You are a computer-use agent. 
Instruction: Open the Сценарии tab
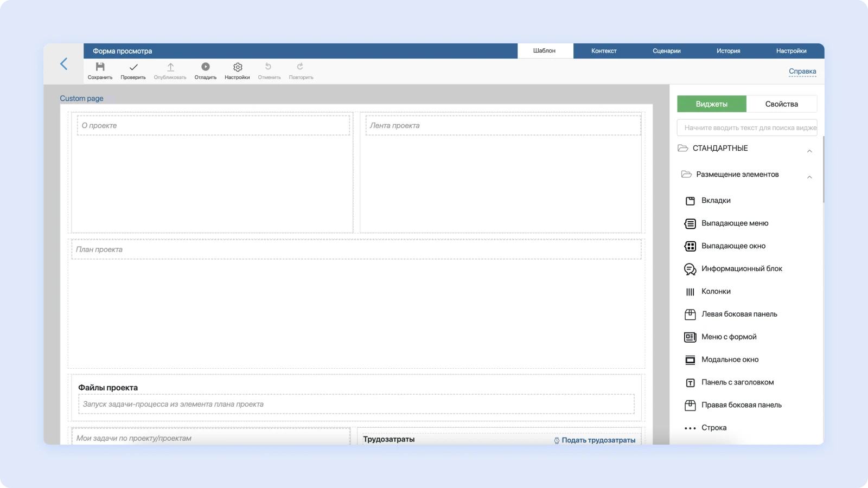click(x=666, y=51)
